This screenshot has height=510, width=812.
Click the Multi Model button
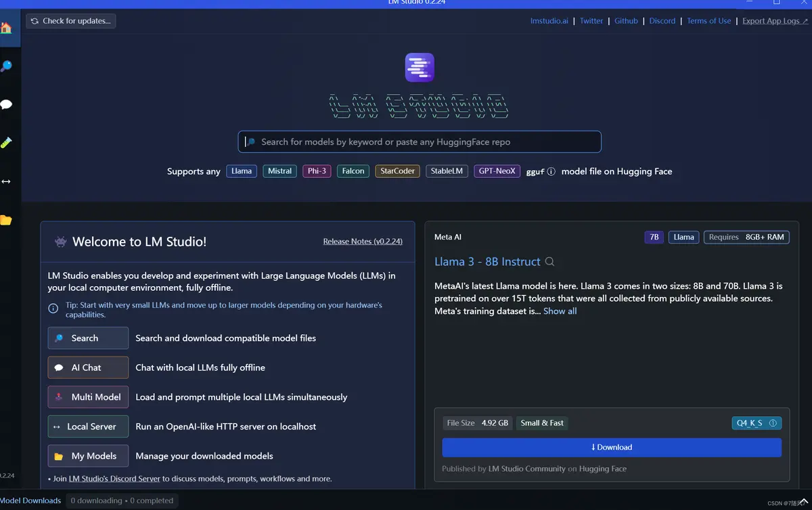(88, 397)
